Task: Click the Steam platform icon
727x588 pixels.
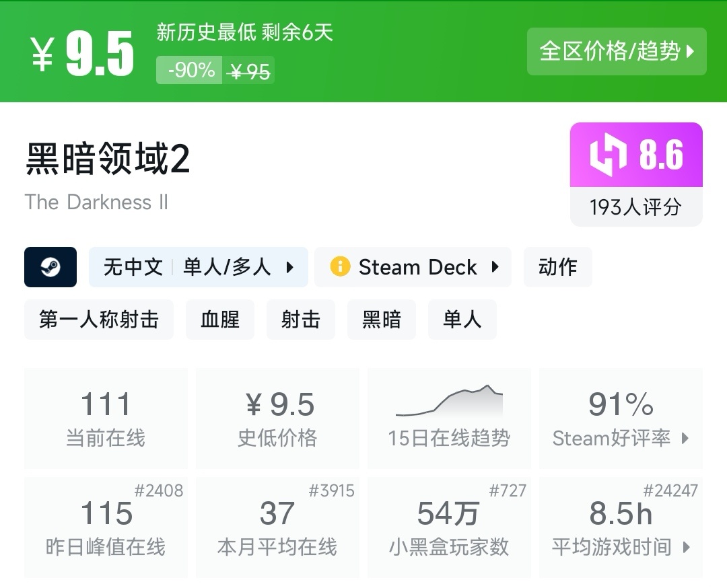Action: pos(50,267)
